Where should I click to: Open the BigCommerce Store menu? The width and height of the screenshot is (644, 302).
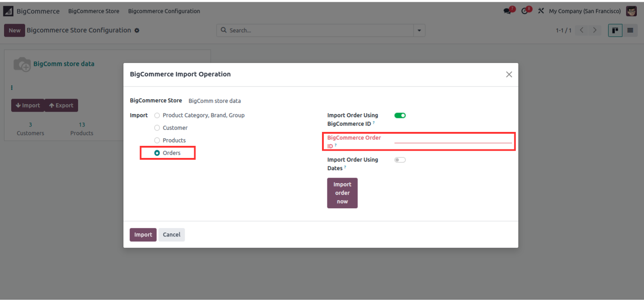pos(94,11)
